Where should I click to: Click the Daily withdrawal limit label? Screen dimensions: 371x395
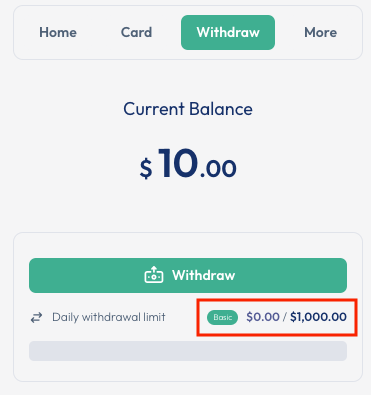click(109, 317)
